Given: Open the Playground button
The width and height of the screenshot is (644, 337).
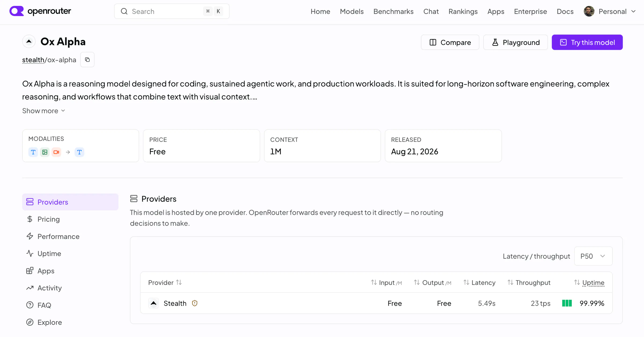Looking at the screenshot, I should coord(515,42).
